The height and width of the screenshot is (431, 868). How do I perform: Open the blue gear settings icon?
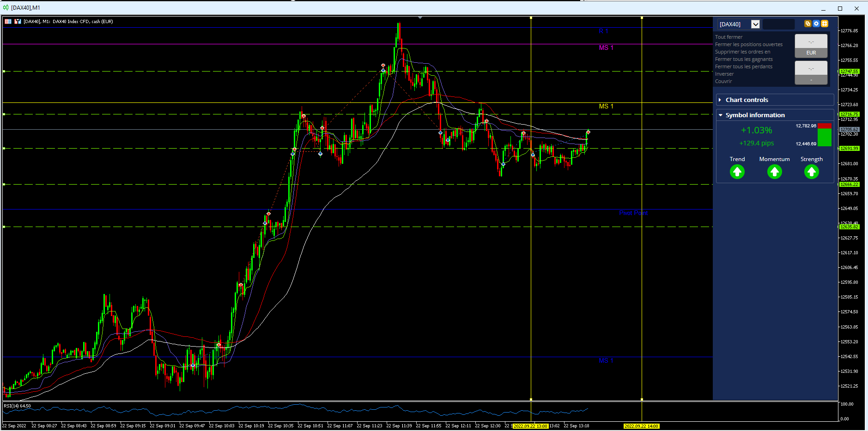(816, 24)
